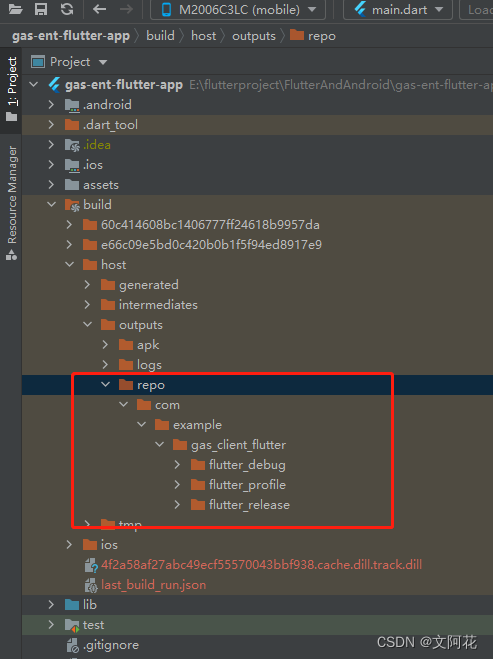The height and width of the screenshot is (659, 493).
Task: Select the apk folder icon
Action: 126,345
